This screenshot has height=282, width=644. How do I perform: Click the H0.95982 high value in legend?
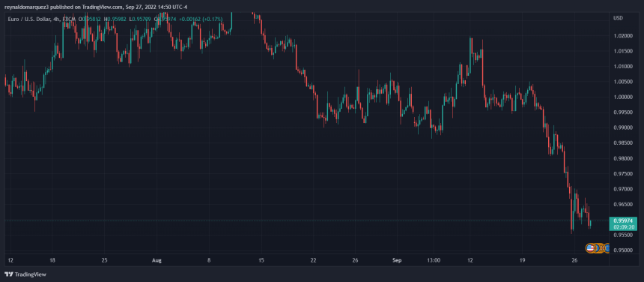(115, 19)
